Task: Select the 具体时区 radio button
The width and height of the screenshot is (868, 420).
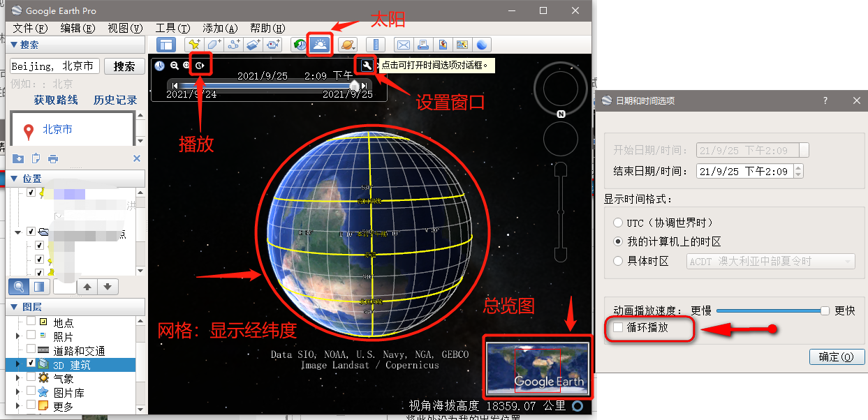Action: tap(617, 261)
